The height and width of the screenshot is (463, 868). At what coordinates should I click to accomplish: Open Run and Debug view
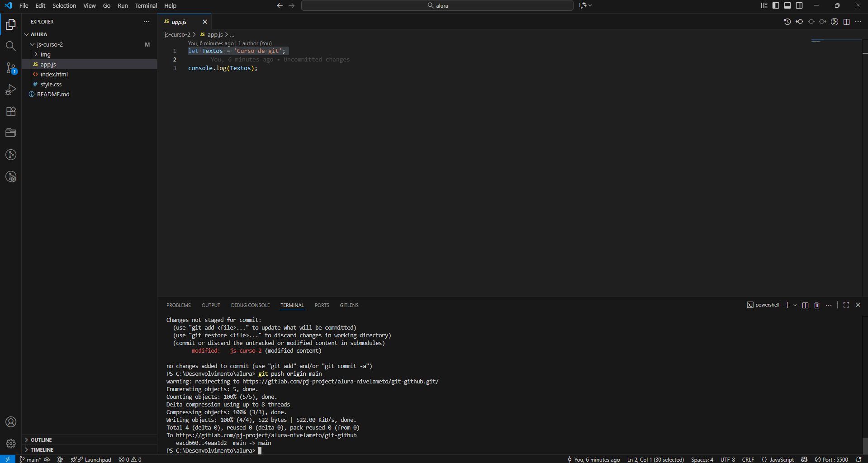click(x=11, y=90)
